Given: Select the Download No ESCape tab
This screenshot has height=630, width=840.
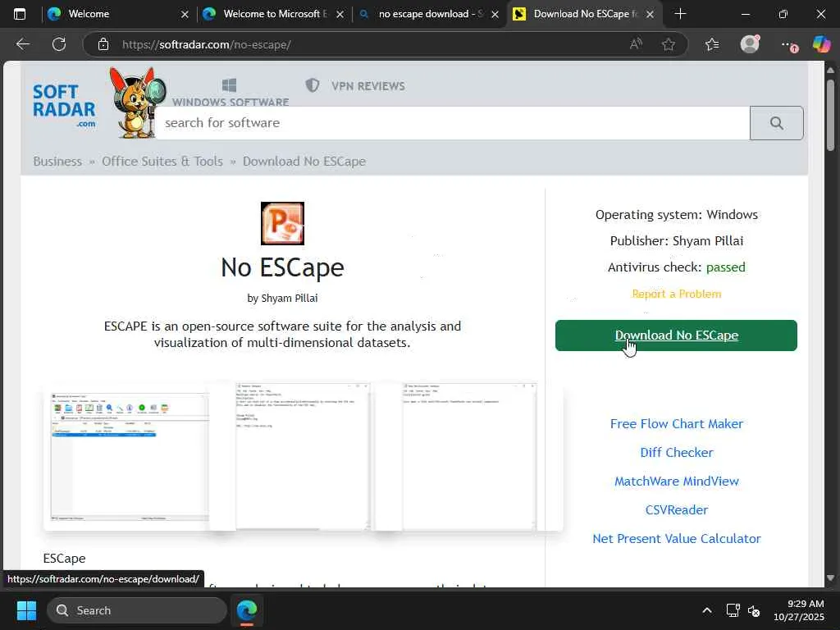Looking at the screenshot, I should coord(584,14).
